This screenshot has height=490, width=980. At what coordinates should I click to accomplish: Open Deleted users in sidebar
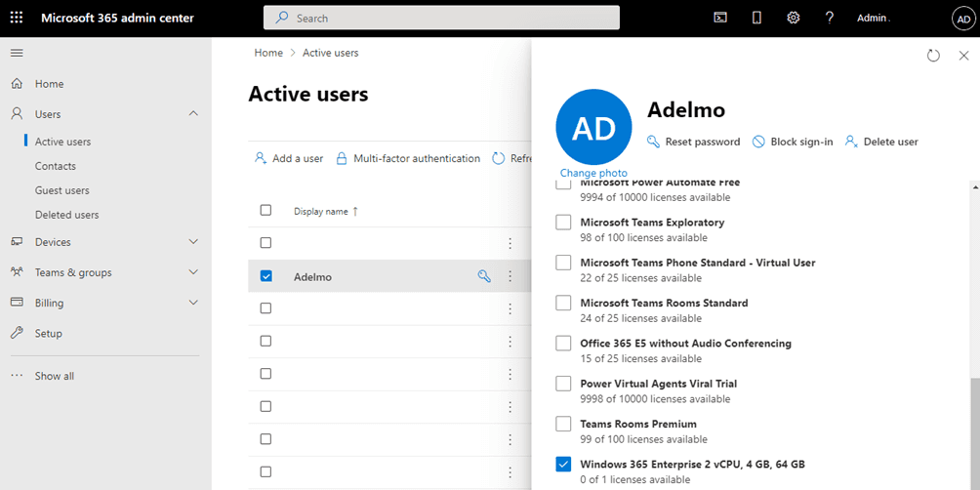pyautogui.click(x=67, y=215)
